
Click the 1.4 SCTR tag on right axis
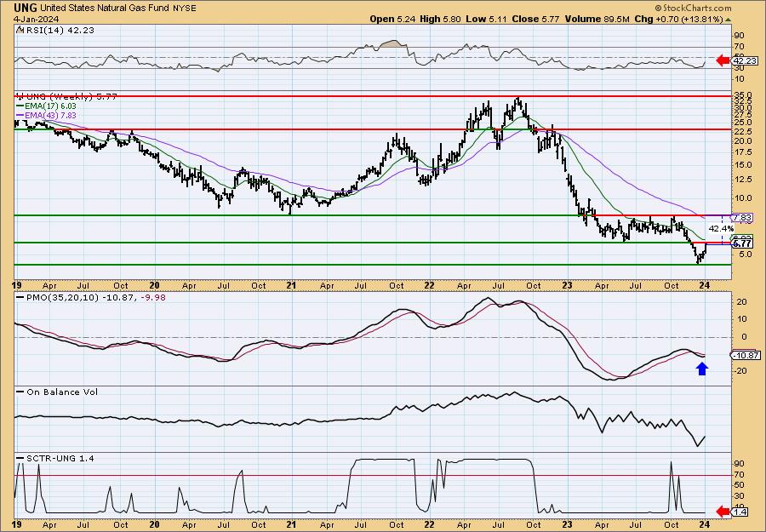tap(740, 512)
